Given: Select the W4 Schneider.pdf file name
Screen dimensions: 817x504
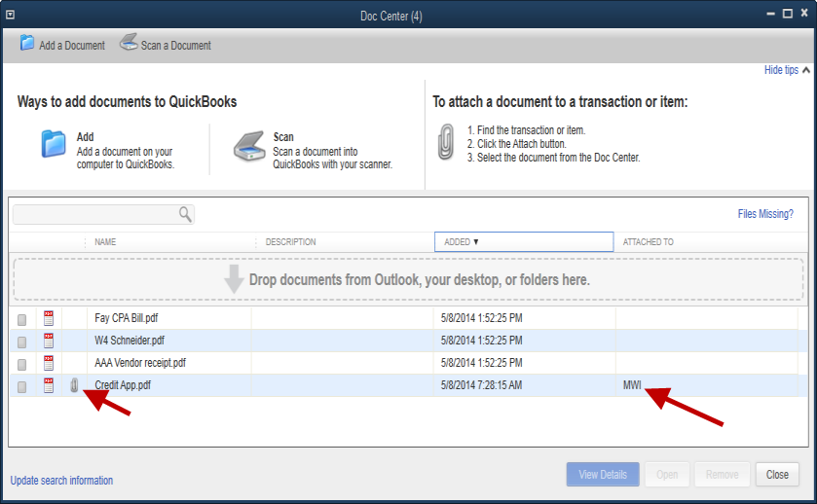Looking at the screenshot, I should coord(130,341).
